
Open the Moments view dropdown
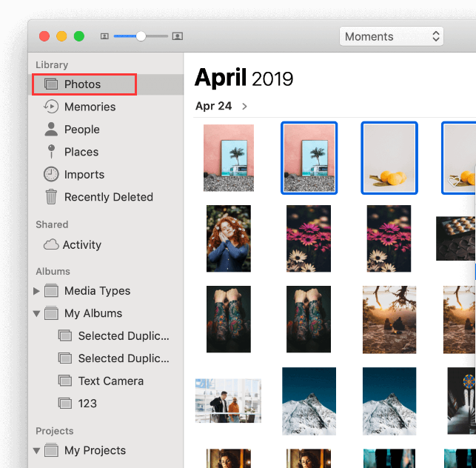pyautogui.click(x=392, y=36)
